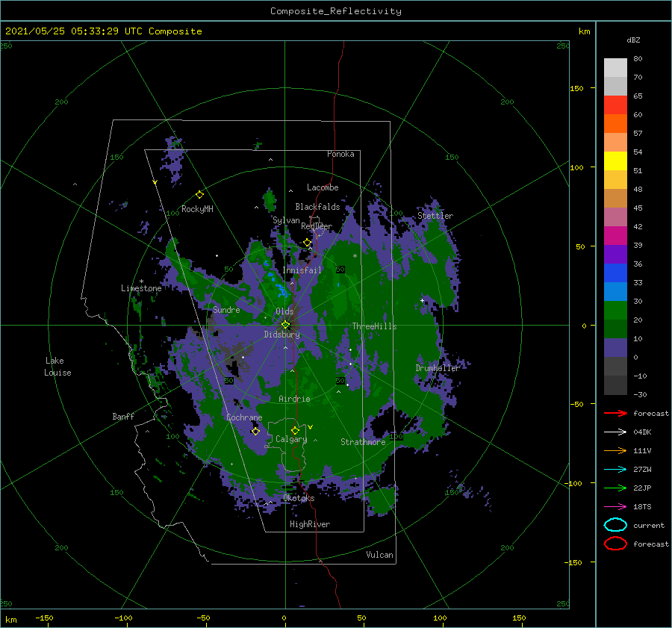Click the Drumheller town label
This screenshot has width=672, height=628.
438,368
